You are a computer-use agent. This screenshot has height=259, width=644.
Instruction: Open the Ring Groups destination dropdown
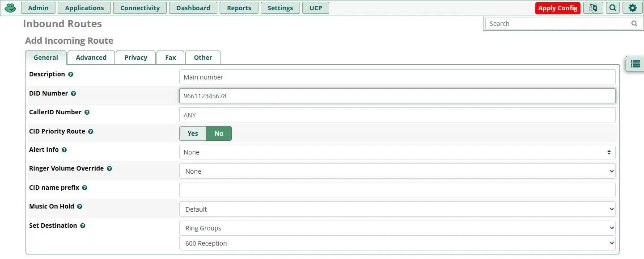click(x=397, y=228)
